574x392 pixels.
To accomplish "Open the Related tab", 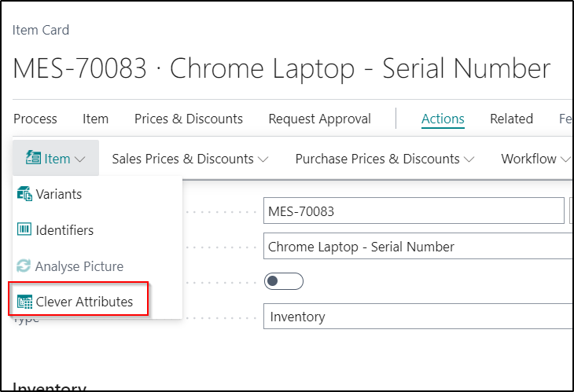I will pyautogui.click(x=511, y=119).
